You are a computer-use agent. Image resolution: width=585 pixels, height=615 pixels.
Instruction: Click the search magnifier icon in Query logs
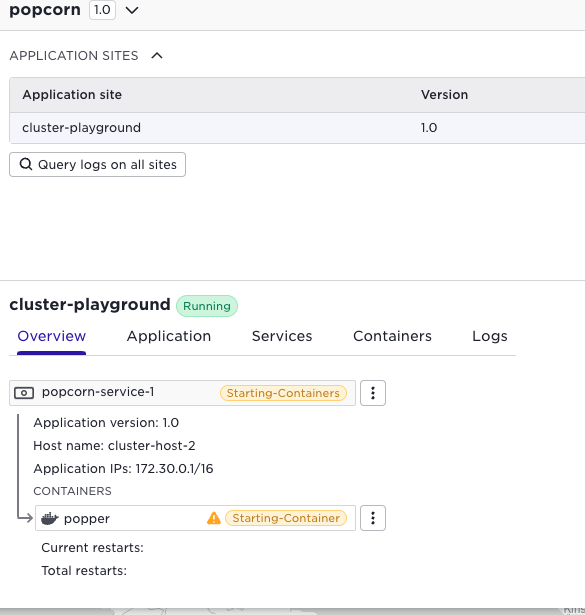click(x=26, y=164)
